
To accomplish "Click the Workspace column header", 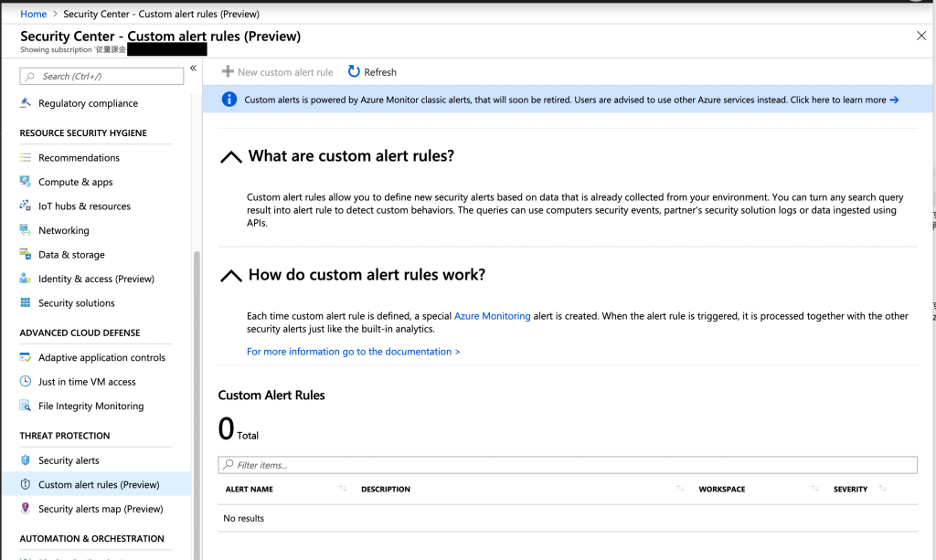I will 722,489.
